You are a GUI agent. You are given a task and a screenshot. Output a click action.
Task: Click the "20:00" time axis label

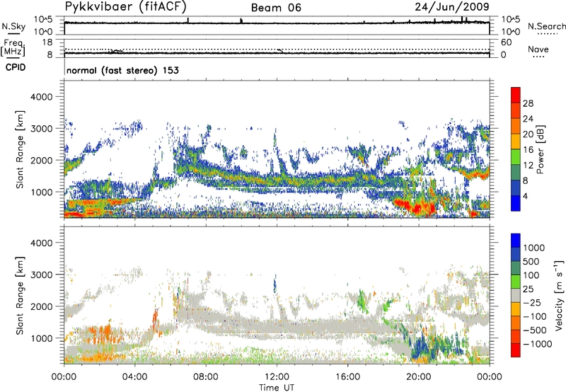click(419, 377)
